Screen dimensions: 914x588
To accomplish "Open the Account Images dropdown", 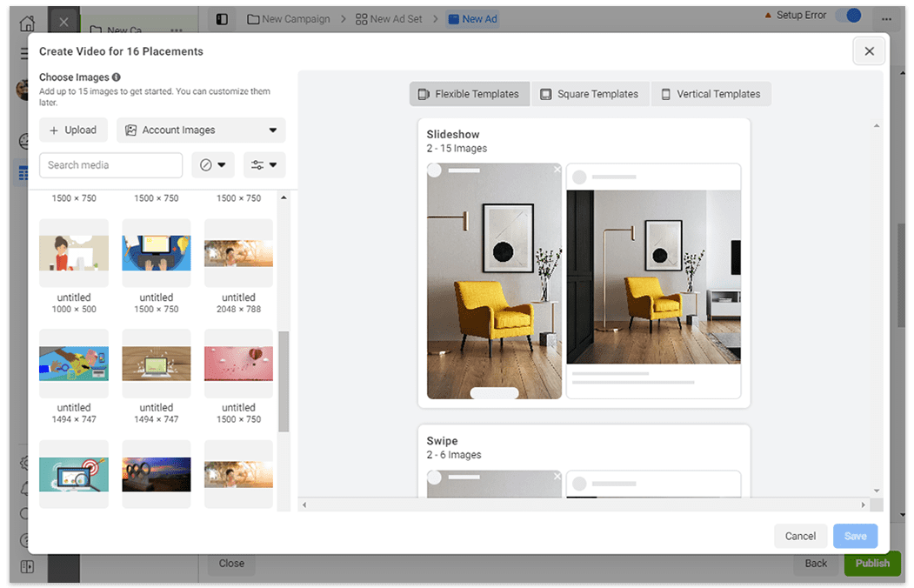I will [201, 130].
